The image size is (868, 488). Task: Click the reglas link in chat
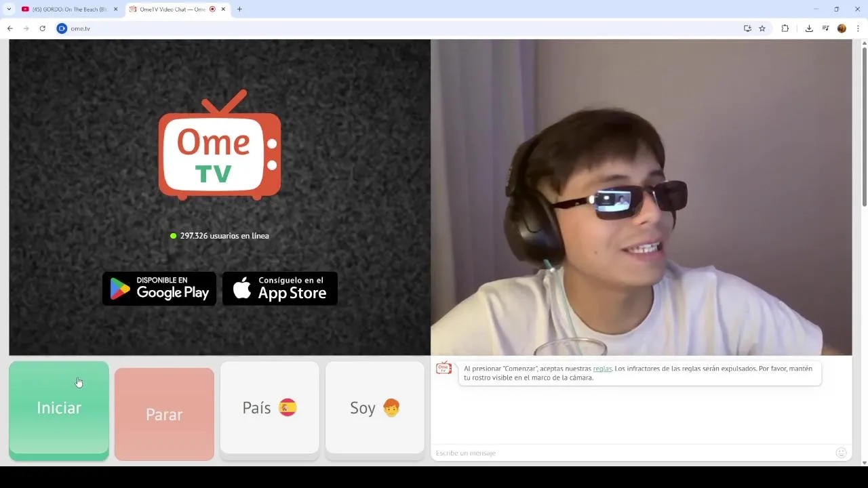pos(602,369)
